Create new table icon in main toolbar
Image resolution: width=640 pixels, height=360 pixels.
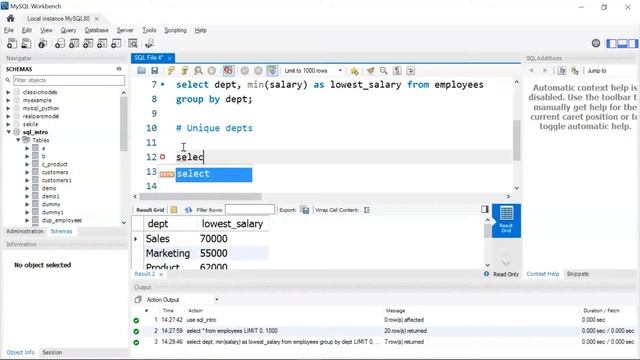click(x=74, y=43)
